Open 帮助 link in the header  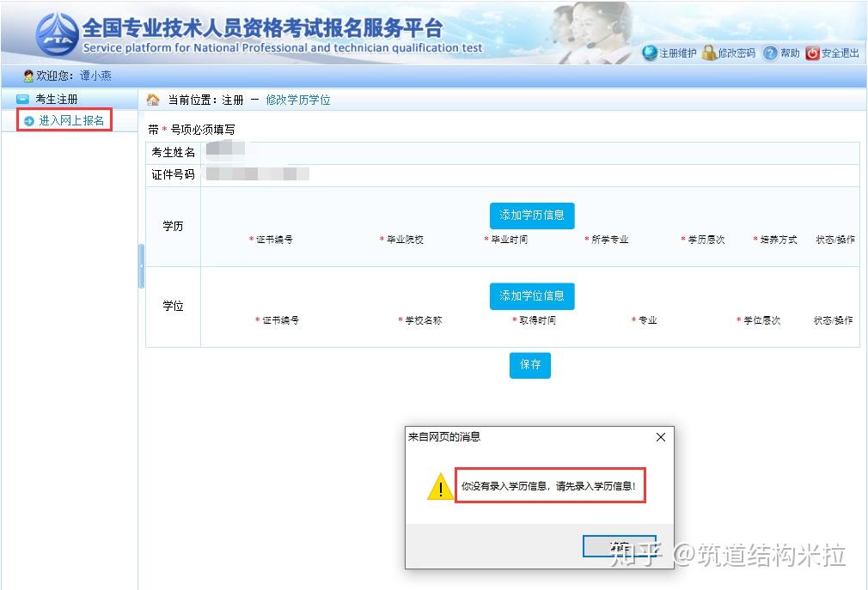pos(790,53)
